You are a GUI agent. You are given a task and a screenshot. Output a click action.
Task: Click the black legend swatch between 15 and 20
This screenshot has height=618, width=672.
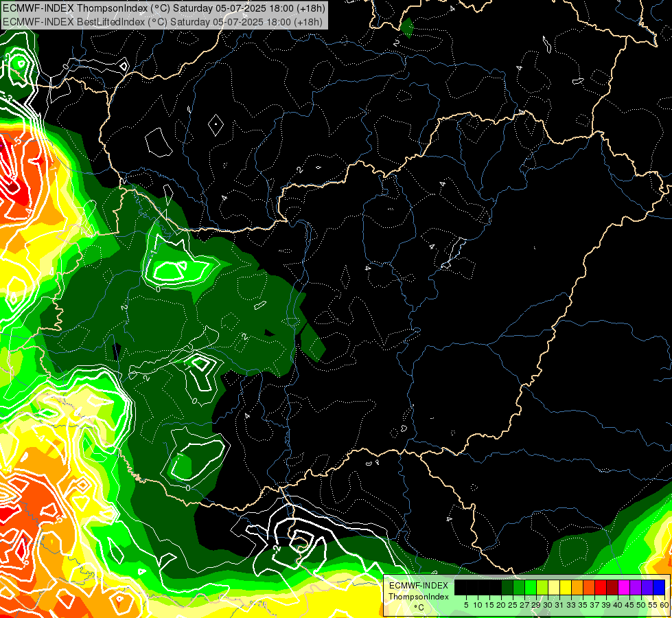496,588
